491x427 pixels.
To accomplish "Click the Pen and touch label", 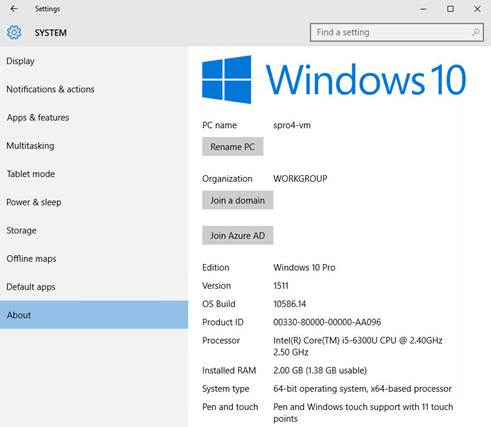I will (230, 407).
